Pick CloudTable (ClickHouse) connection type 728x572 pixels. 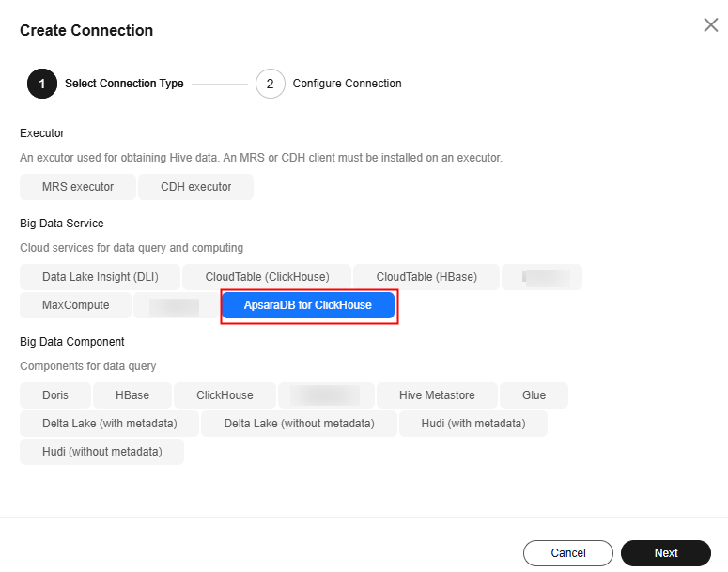coord(267,277)
